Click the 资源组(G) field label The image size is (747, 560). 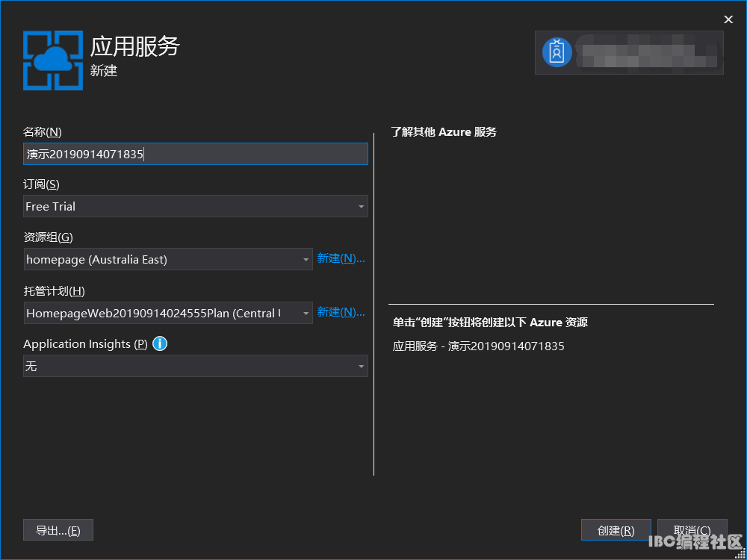click(x=48, y=237)
